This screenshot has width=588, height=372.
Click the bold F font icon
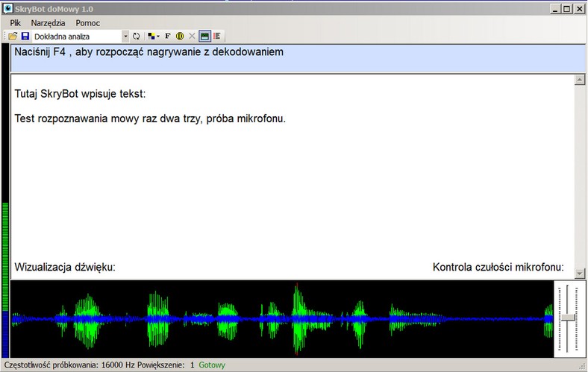point(168,36)
